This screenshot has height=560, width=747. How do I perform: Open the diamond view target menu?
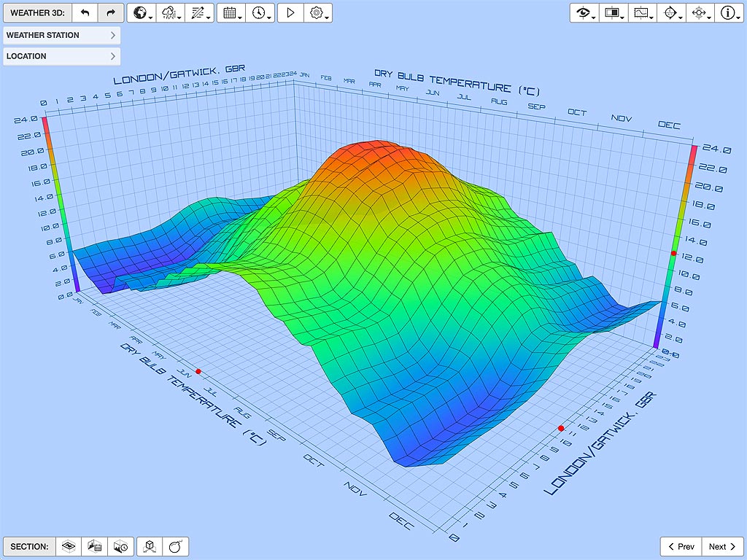(672, 13)
